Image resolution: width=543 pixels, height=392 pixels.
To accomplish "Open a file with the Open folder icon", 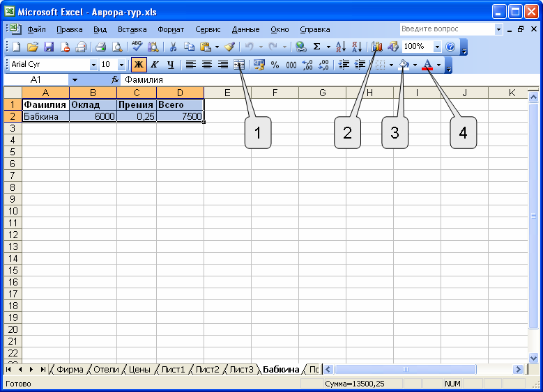I will [x=32, y=47].
